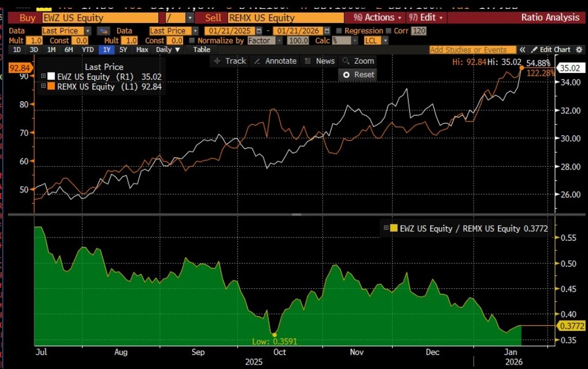This screenshot has width=588, height=369.
Task: Select the YTD range tab
Action: [x=88, y=50]
